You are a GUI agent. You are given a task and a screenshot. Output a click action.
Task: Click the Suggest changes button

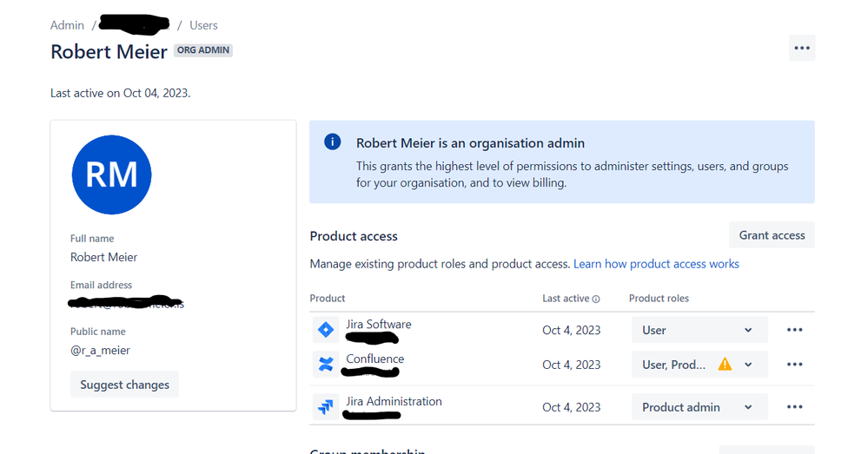[124, 385]
